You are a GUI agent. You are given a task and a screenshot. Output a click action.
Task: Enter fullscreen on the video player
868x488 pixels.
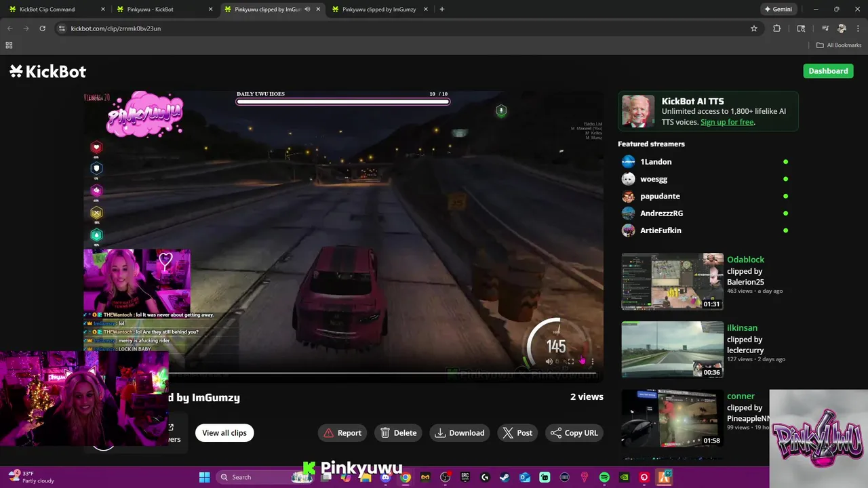570,361
